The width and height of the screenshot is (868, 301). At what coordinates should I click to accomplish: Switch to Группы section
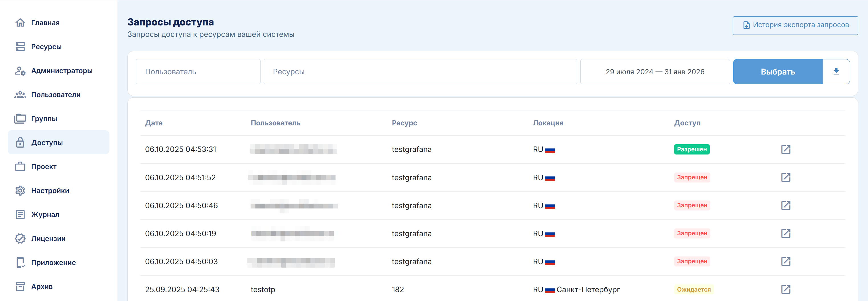[x=44, y=119]
